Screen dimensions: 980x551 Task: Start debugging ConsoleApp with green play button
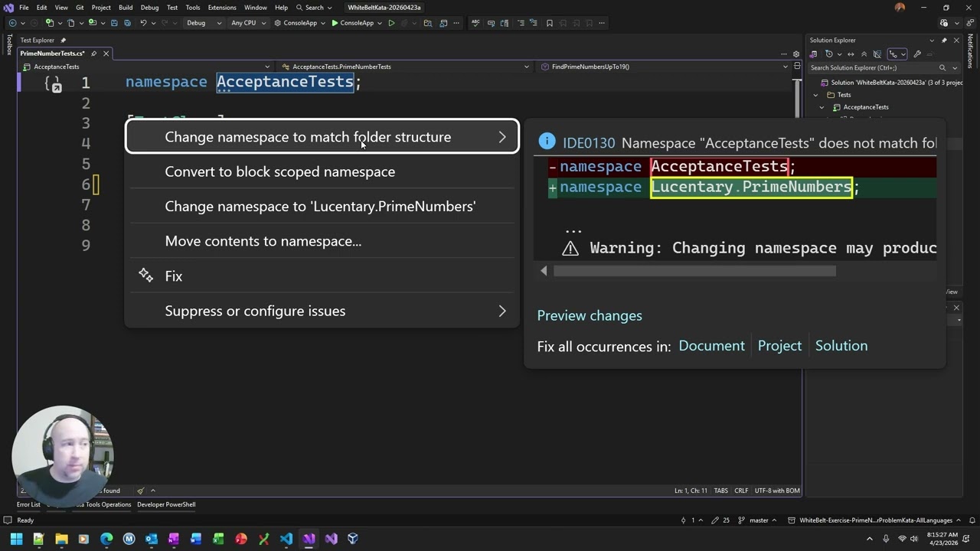(x=352, y=23)
